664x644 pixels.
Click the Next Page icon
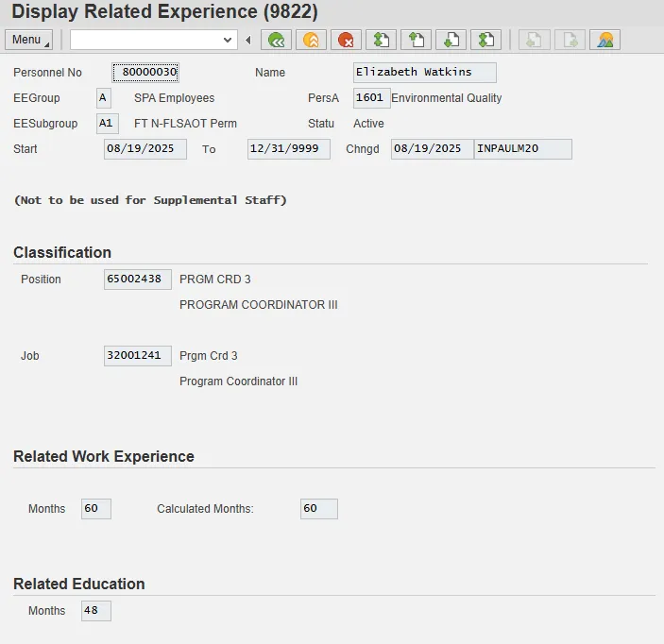(451, 40)
